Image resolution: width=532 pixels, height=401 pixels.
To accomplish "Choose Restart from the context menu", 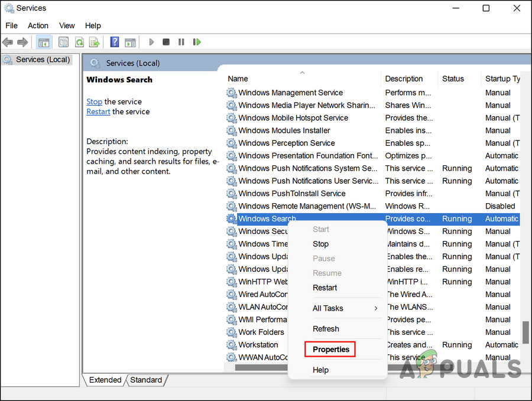I will point(325,288).
